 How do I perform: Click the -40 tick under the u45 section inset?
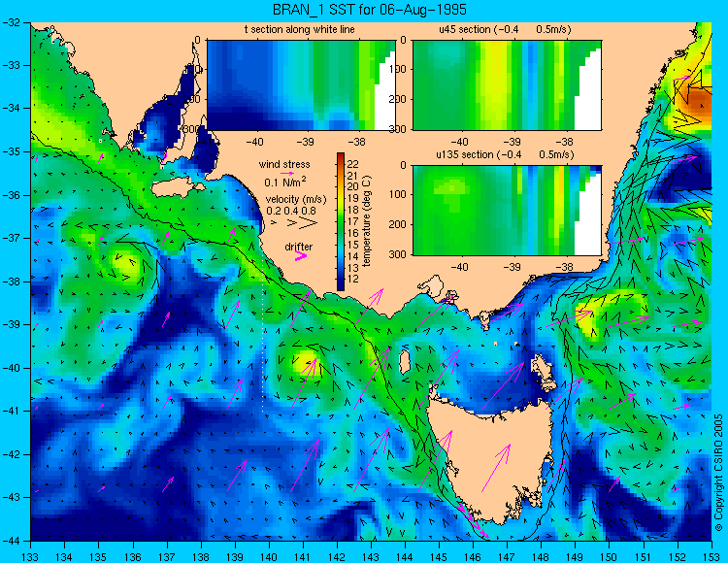460,142
